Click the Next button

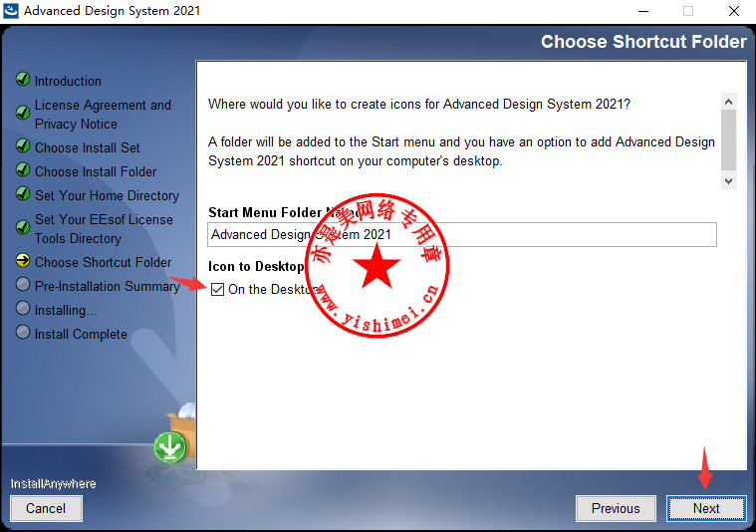coord(706,508)
